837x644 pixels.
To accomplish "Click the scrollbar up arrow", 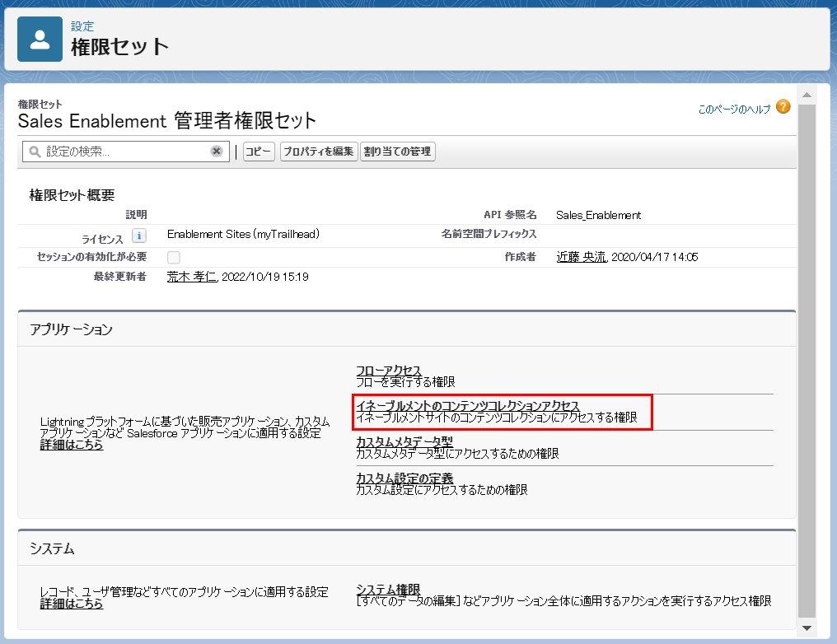I will 807,95.
